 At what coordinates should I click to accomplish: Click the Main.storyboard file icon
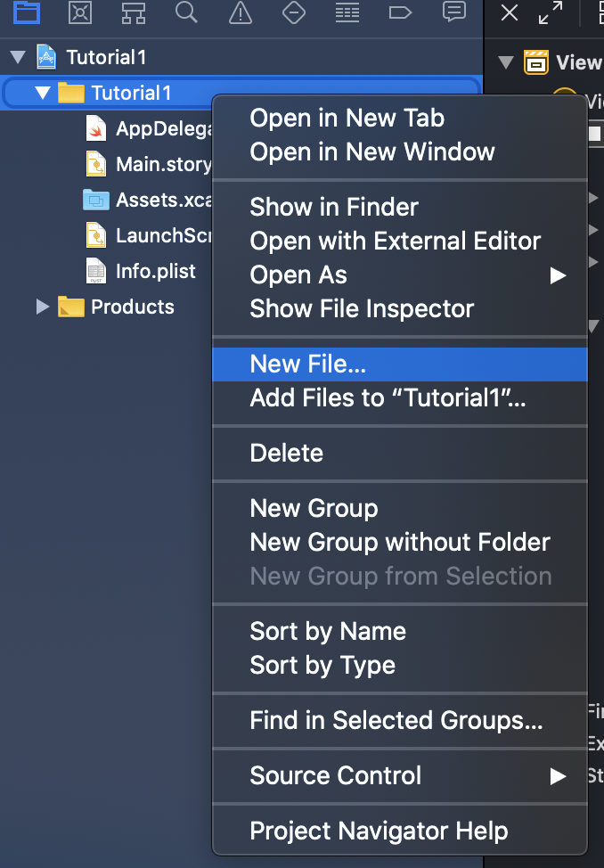[96, 164]
